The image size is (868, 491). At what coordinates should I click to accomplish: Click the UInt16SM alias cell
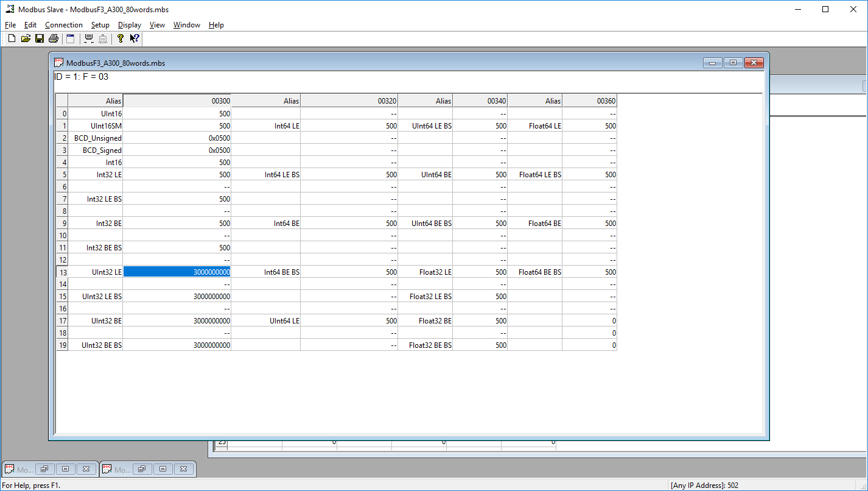[x=96, y=125]
